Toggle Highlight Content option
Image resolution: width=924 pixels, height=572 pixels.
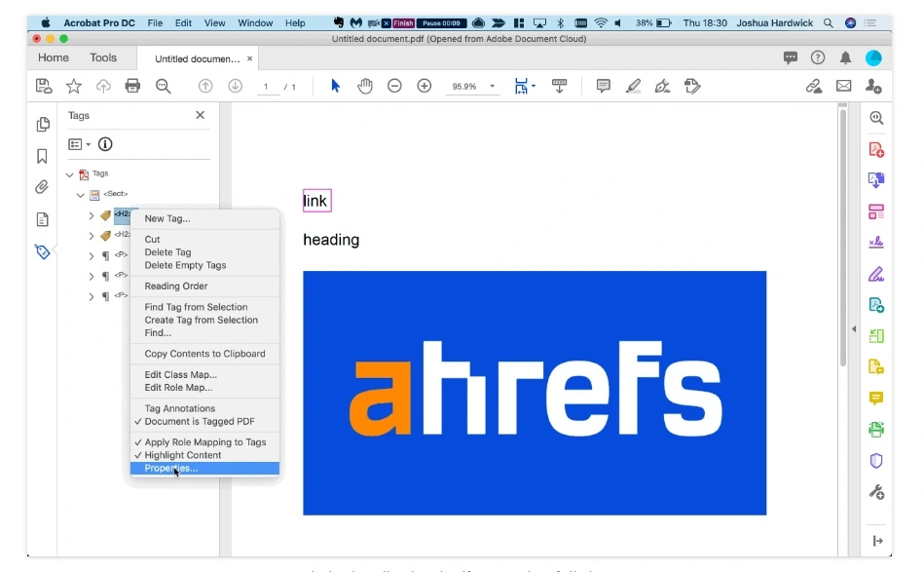183,455
